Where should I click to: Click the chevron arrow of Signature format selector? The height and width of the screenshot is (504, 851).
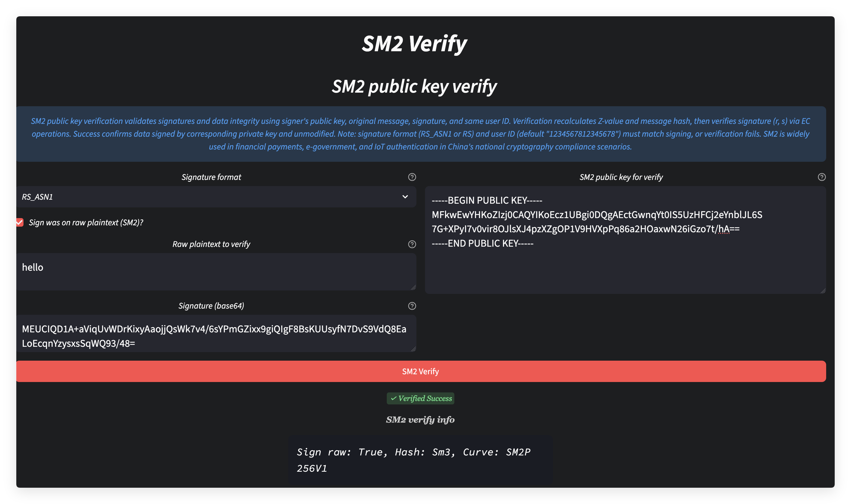[405, 197]
